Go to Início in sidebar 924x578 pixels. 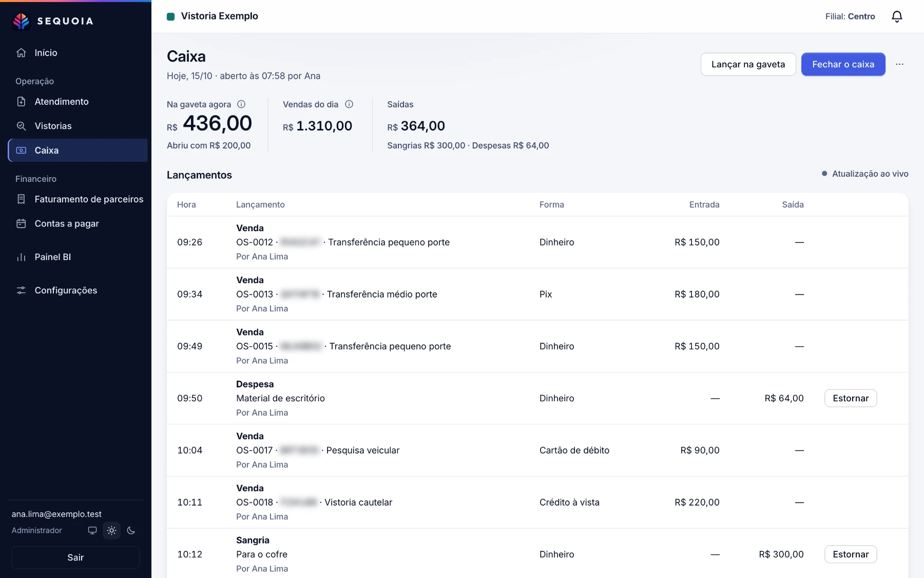click(x=78, y=53)
